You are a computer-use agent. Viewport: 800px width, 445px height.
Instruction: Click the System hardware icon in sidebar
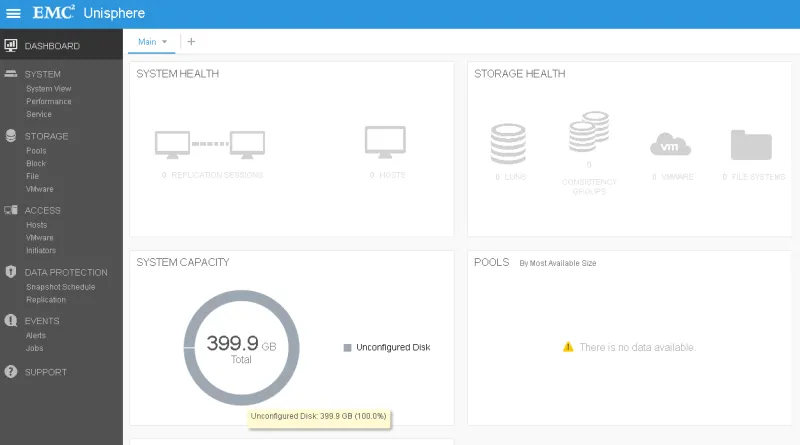coord(11,74)
